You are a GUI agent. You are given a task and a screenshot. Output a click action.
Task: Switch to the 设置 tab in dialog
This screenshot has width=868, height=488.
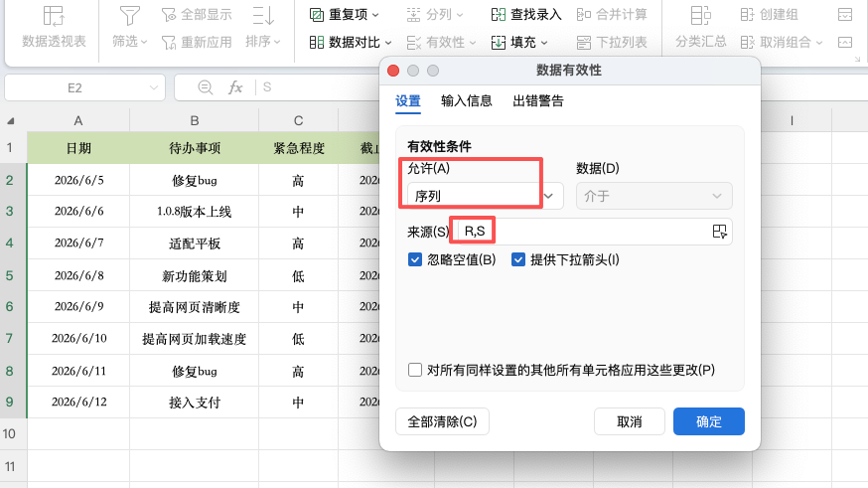(408, 100)
